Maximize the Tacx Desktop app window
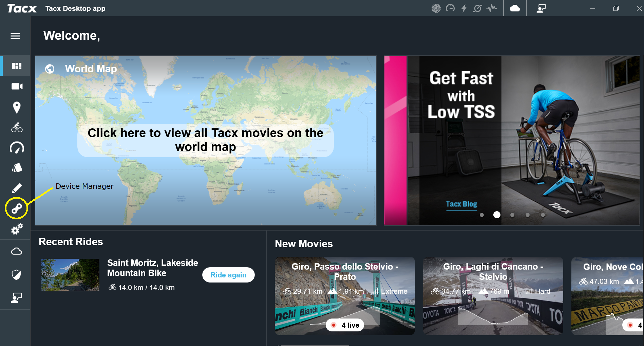This screenshot has width=644, height=346. pos(616,8)
